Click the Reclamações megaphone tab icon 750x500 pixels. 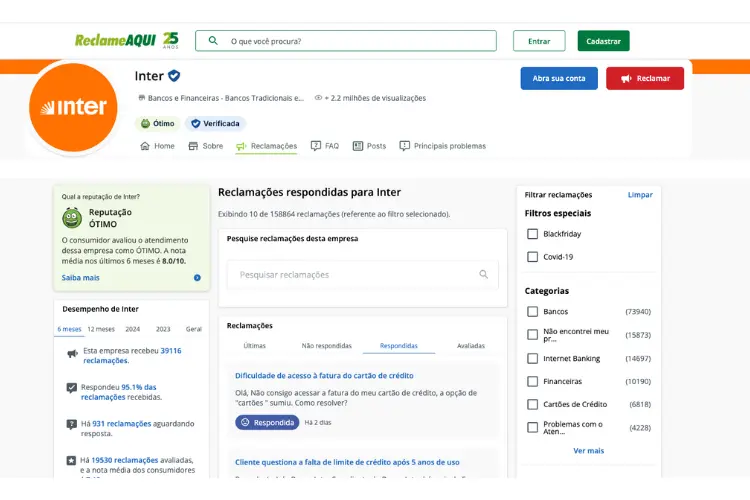[241, 146]
